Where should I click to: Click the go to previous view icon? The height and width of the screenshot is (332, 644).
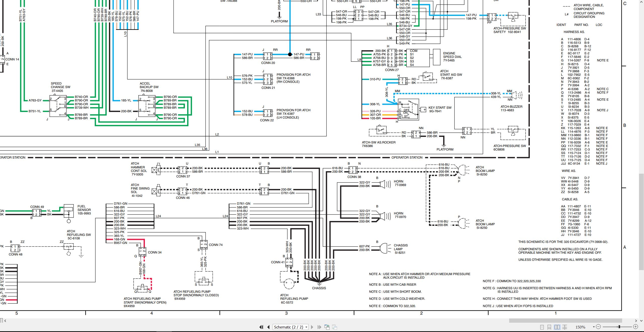pos(327,327)
